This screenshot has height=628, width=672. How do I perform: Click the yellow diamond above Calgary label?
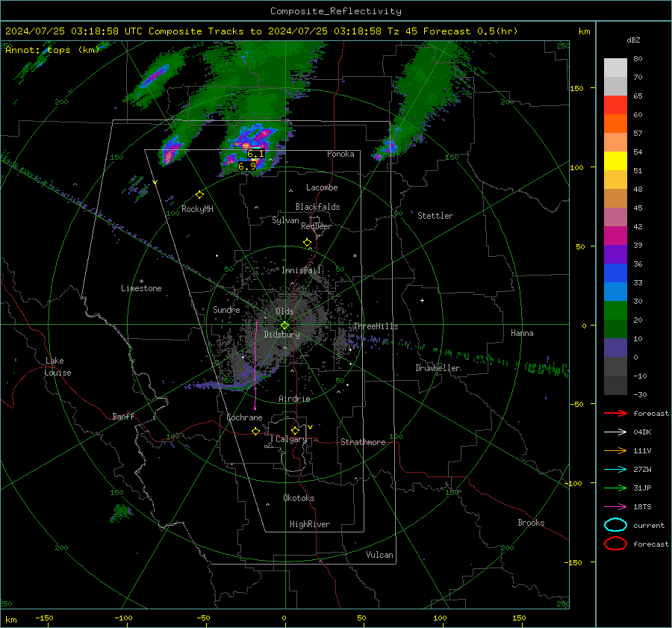pos(295,430)
